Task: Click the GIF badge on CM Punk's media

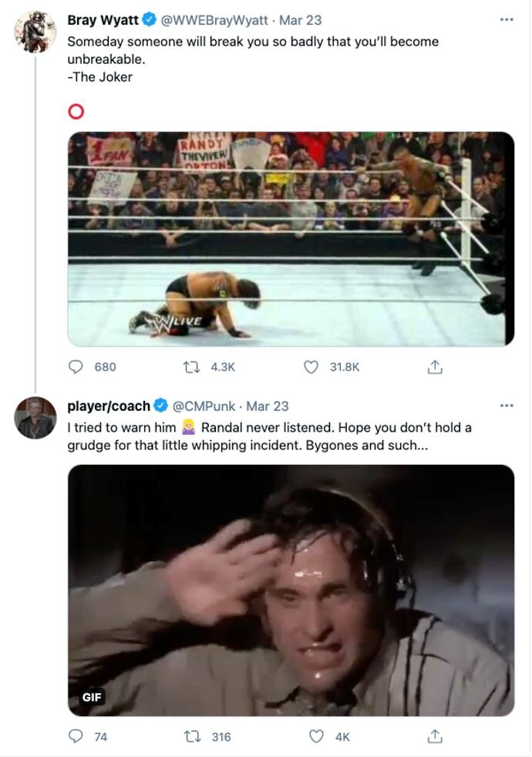Action: [x=93, y=696]
